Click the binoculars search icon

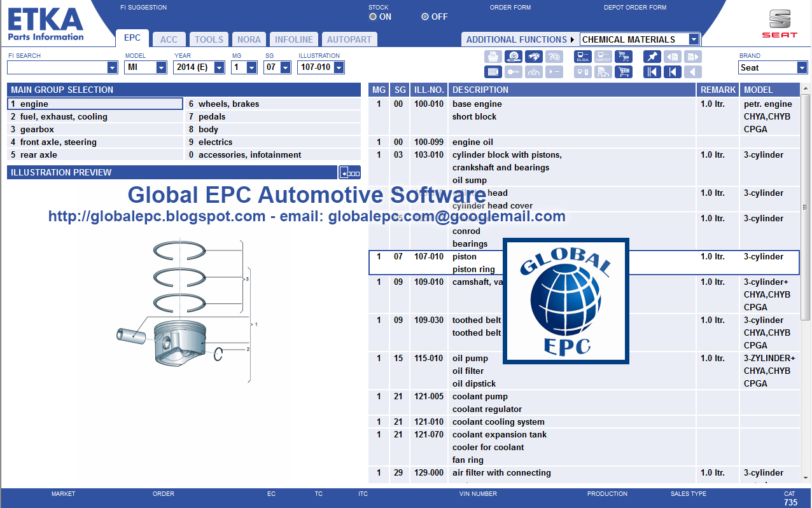tap(534, 57)
